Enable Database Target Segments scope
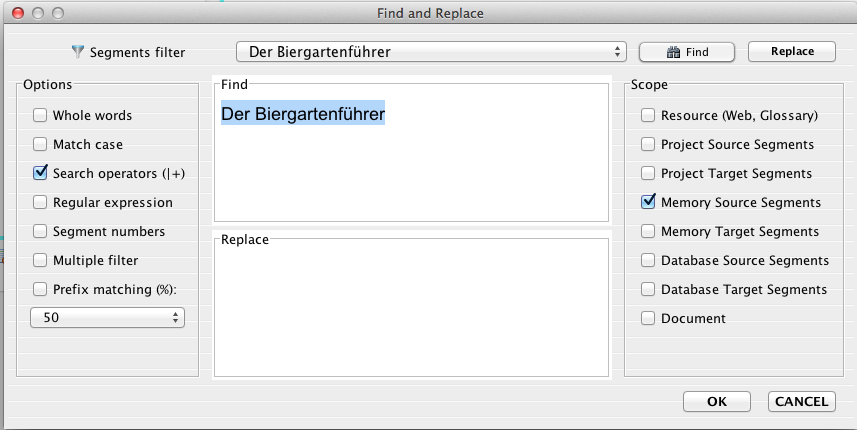The width and height of the screenshot is (857, 430). (x=649, y=289)
